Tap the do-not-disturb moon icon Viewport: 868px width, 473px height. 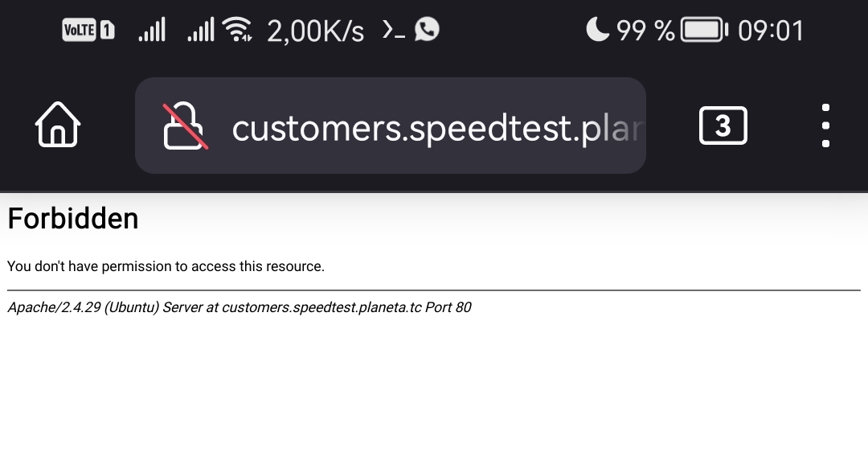(x=597, y=29)
